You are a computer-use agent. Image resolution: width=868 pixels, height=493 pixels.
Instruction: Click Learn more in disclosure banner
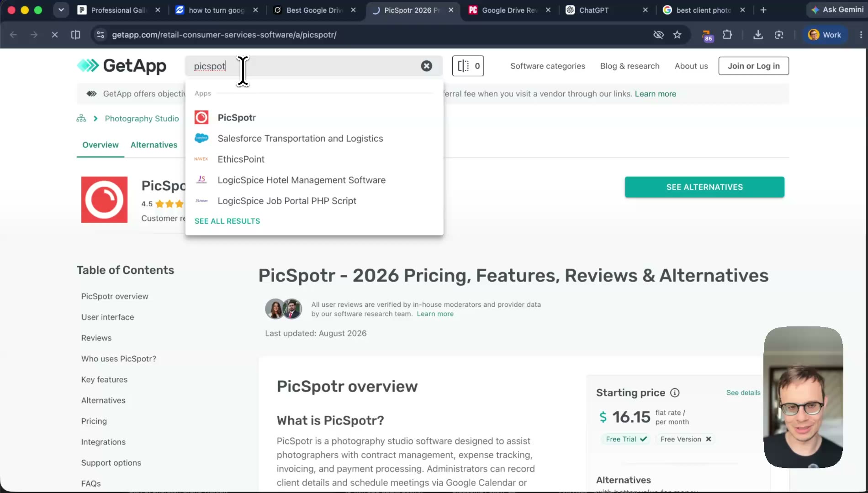[x=655, y=94]
